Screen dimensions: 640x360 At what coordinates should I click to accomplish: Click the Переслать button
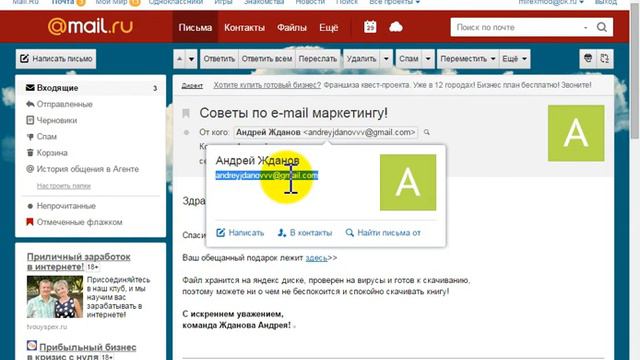pos(318,59)
